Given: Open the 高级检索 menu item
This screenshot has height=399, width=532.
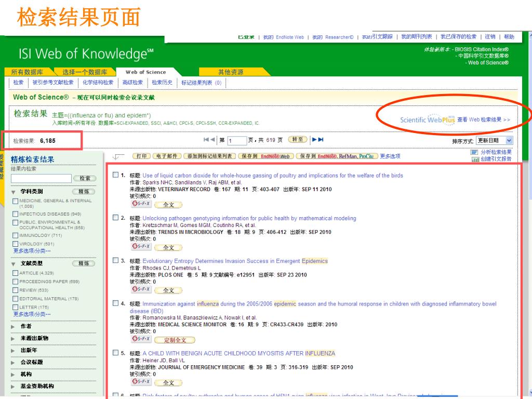Looking at the screenshot, I should pyautogui.click(x=132, y=83).
